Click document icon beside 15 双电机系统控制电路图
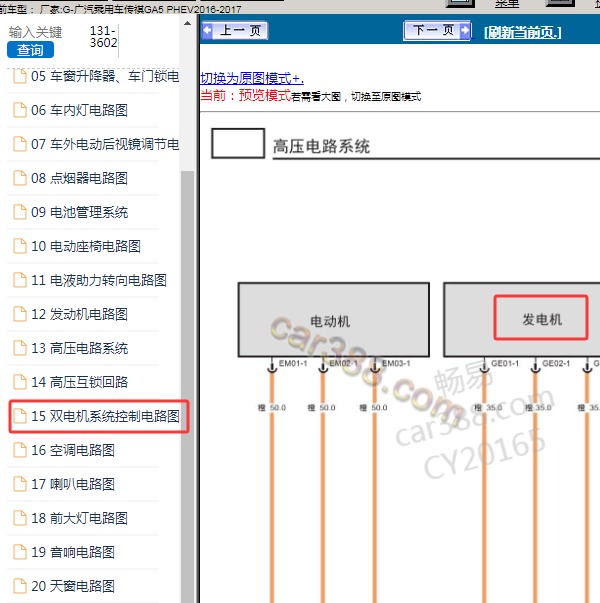 click(20, 416)
